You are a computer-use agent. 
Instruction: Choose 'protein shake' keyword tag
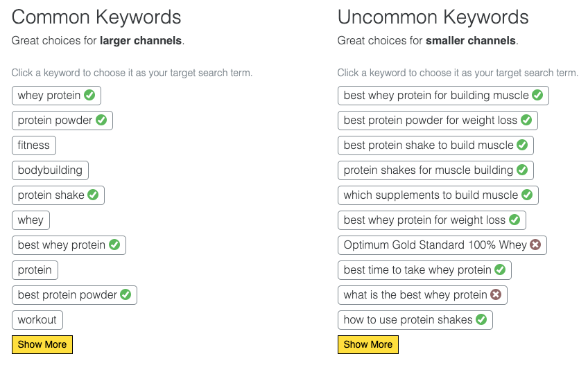tap(51, 195)
